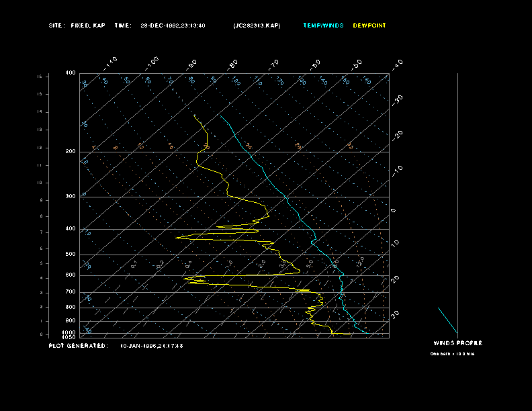The height and width of the screenshot is (411, 532).
Task: Click the 1050 pressure level label
Action: [69, 337]
